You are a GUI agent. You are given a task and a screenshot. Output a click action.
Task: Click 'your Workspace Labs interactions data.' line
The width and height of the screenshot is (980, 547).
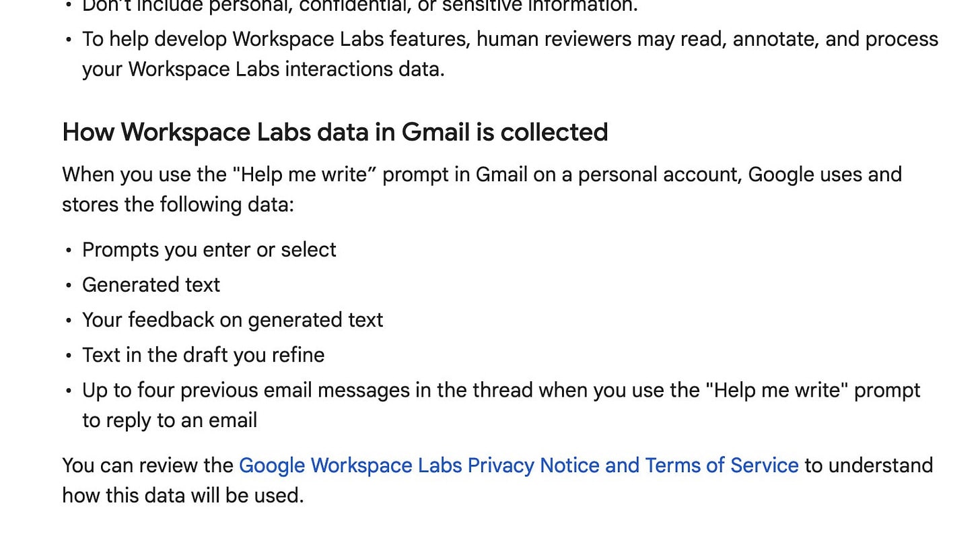tap(263, 69)
